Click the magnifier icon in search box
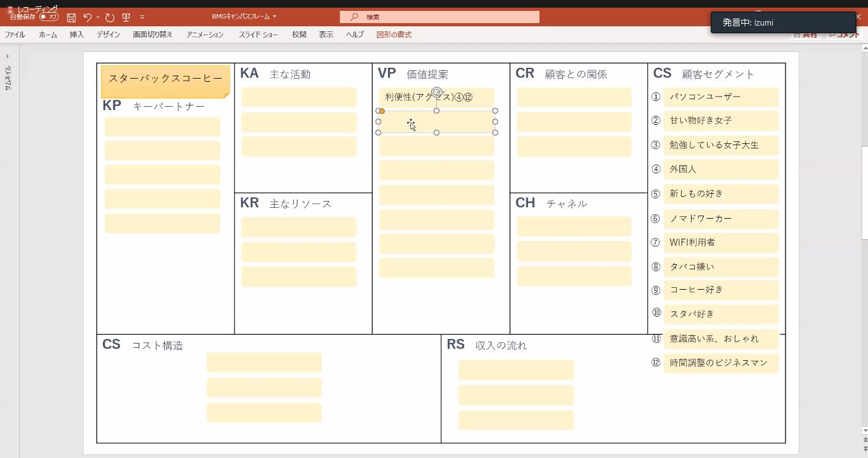The image size is (868, 458). tap(354, 17)
